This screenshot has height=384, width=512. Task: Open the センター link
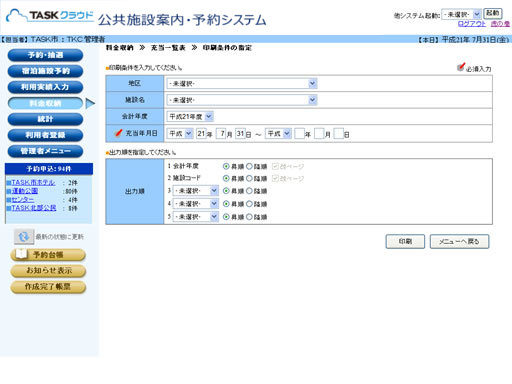click(23, 200)
